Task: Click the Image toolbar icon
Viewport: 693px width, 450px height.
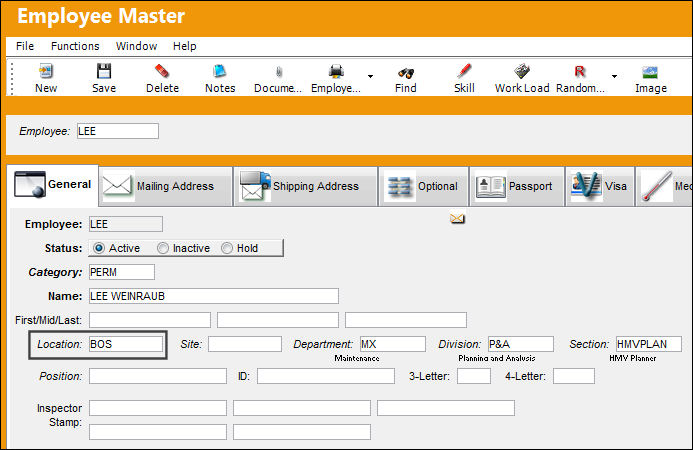Action: [650, 72]
